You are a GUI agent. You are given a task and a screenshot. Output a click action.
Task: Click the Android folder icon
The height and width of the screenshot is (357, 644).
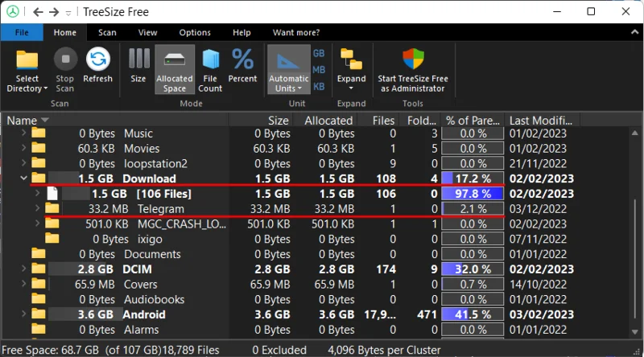click(x=39, y=314)
